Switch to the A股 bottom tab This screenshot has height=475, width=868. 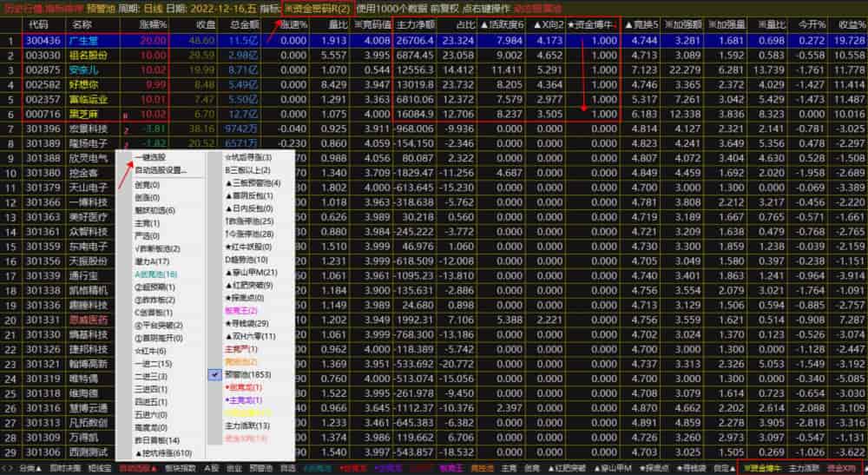(x=212, y=468)
